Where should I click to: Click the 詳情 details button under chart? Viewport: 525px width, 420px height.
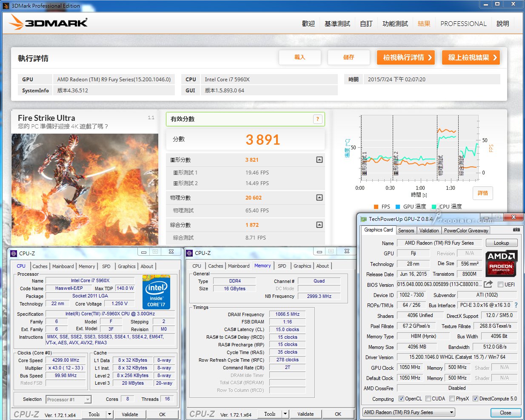click(x=483, y=193)
